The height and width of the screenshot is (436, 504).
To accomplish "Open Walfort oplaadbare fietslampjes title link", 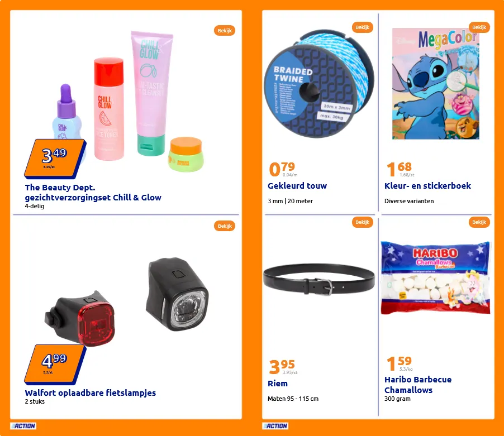I will click(x=91, y=392).
